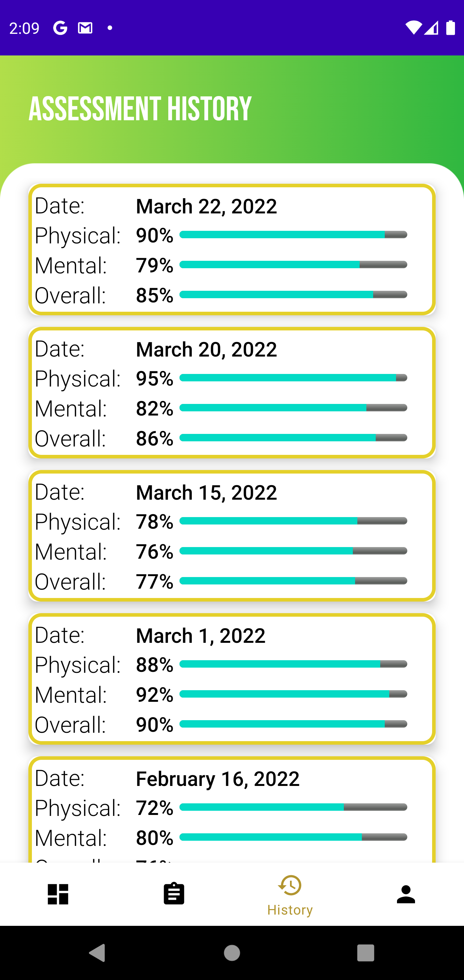Tap the Android home button

point(232,953)
